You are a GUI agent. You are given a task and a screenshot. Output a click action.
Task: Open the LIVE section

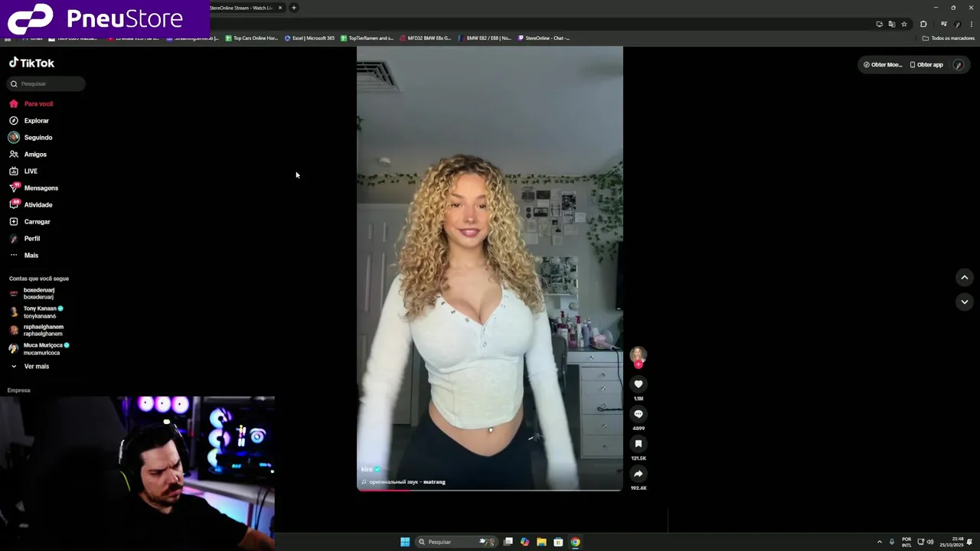coord(23,171)
